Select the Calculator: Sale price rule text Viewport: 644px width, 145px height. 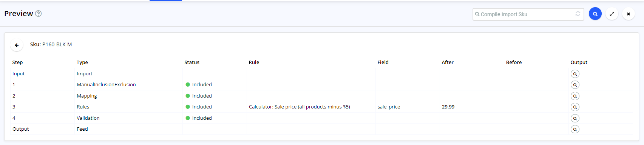[x=299, y=107]
